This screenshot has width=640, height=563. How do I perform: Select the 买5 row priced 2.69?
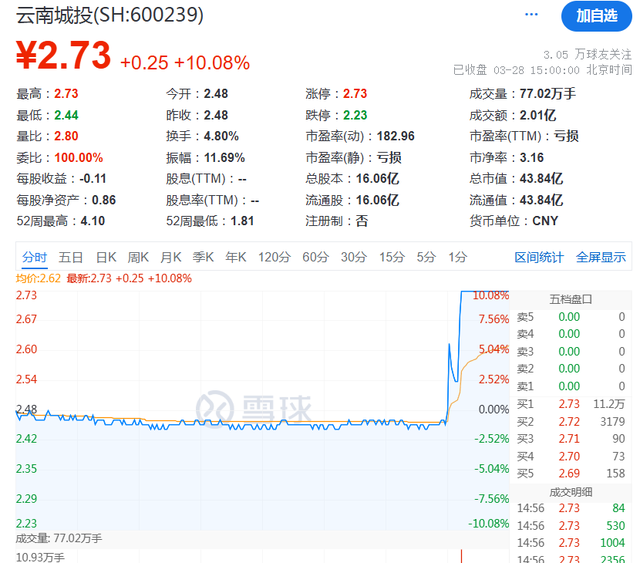click(571, 474)
